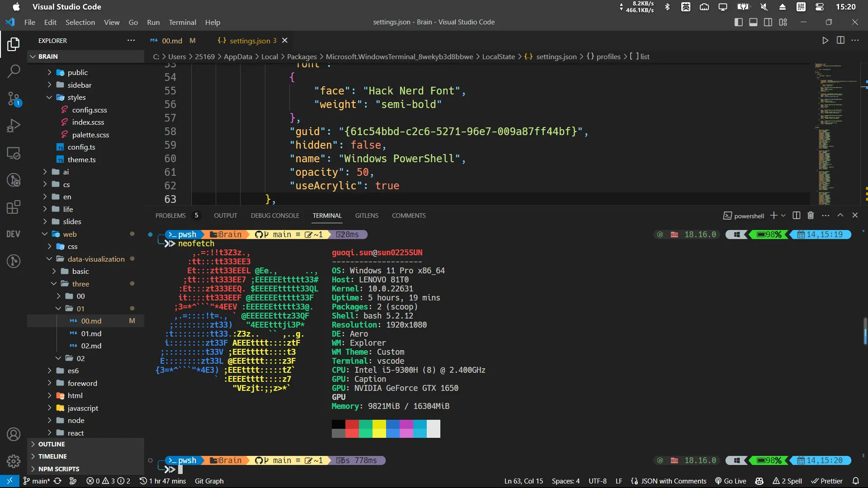Image resolution: width=868 pixels, height=488 pixels.
Task: Click the main* branch in status bar
Action: click(36, 481)
